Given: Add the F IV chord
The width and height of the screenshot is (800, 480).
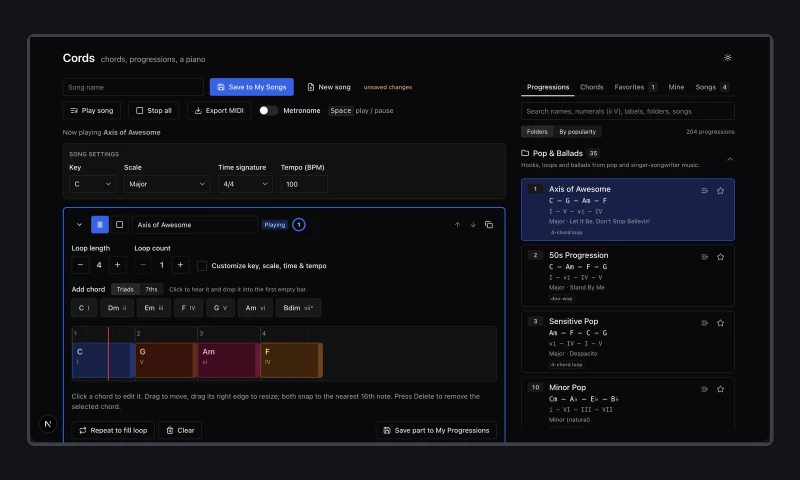Looking at the screenshot, I should (188, 308).
